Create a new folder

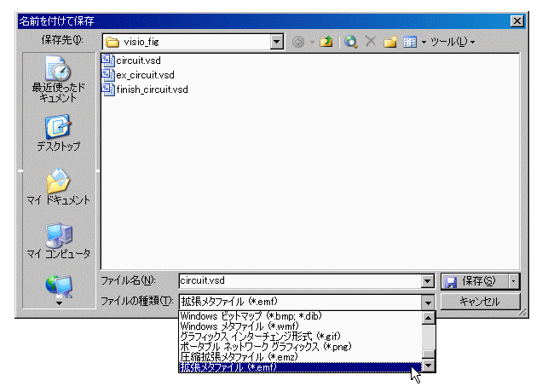390,41
